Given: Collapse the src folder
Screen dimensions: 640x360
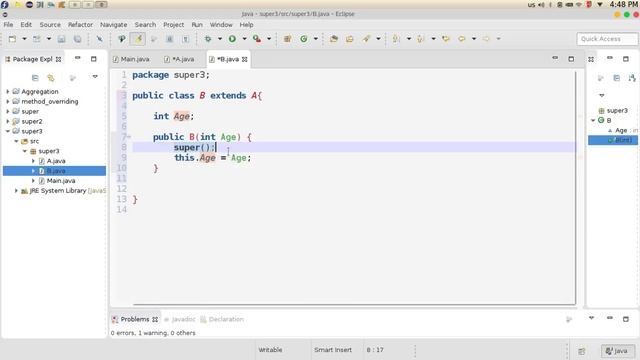Looking at the screenshot, I should (16, 141).
